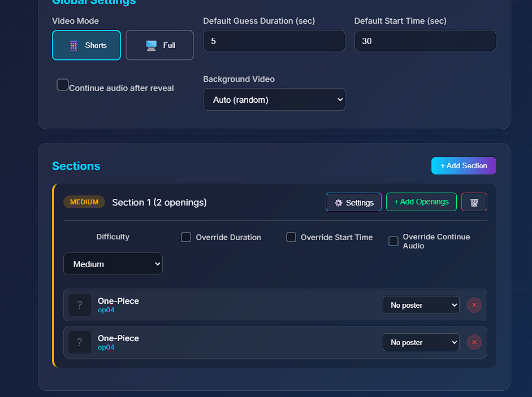Select Shorts video mode
The width and height of the screenshot is (532, 397).
coord(86,45)
